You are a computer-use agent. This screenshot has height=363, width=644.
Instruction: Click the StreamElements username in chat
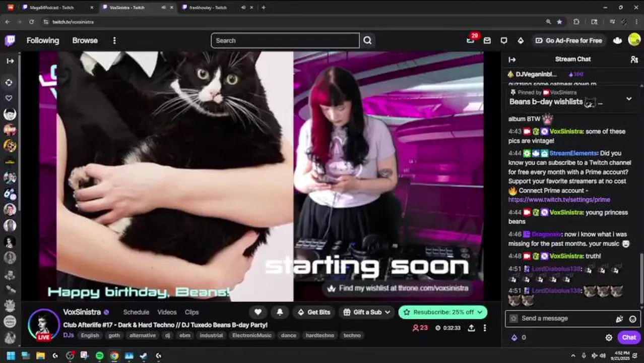(x=573, y=153)
